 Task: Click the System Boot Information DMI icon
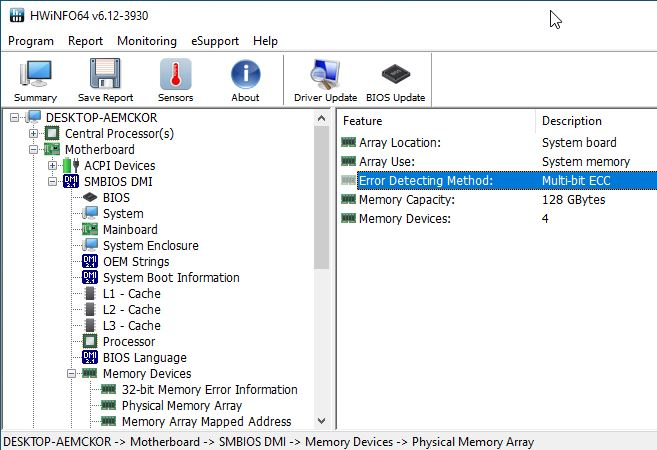[x=90, y=277]
